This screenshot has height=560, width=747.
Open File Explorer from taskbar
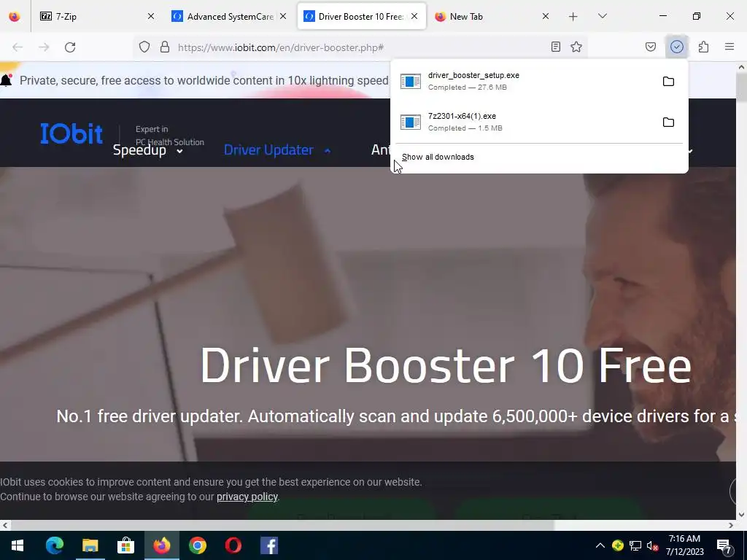[90, 545]
